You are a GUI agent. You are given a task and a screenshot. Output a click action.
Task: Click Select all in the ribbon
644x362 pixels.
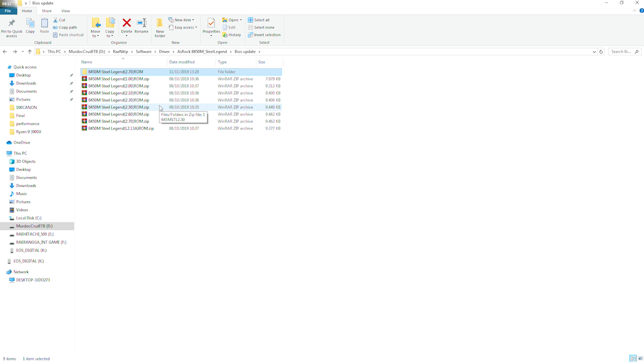pos(259,20)
